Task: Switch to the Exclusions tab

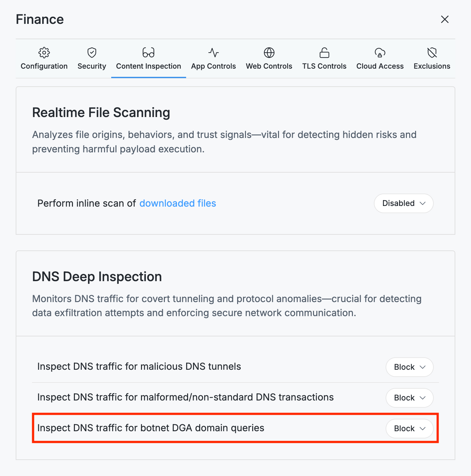Action: tap(432, 66)
